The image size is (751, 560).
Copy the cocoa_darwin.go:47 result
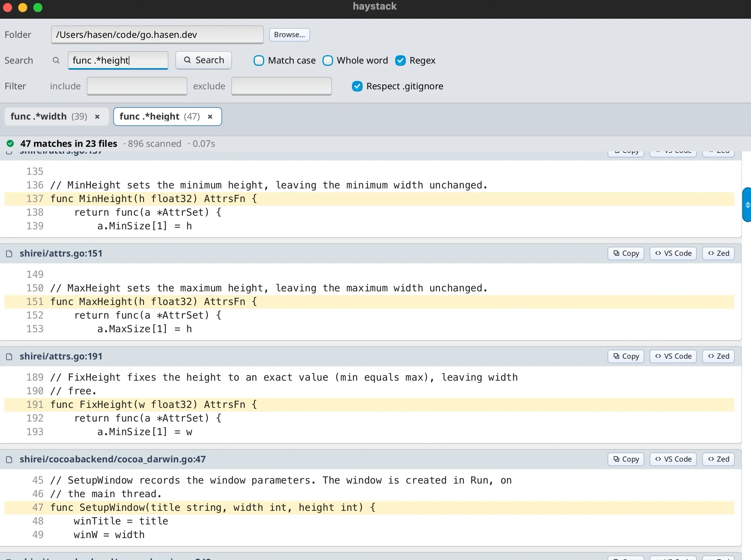coord(626,459)
